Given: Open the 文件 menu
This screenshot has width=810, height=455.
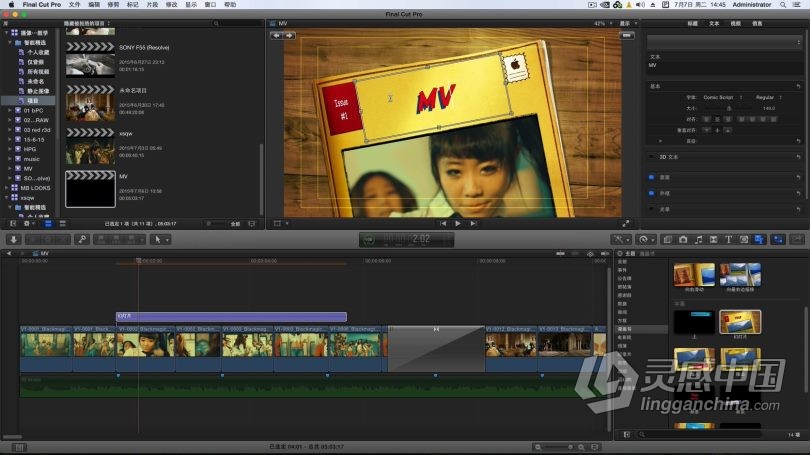Looking at the screenshot, I should 75,4.
